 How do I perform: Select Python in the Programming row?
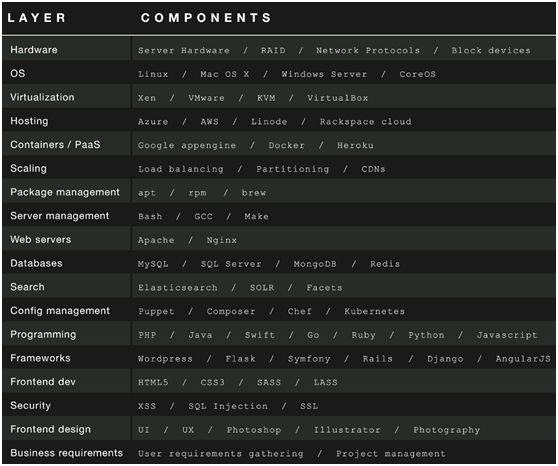tap(426, 335)
